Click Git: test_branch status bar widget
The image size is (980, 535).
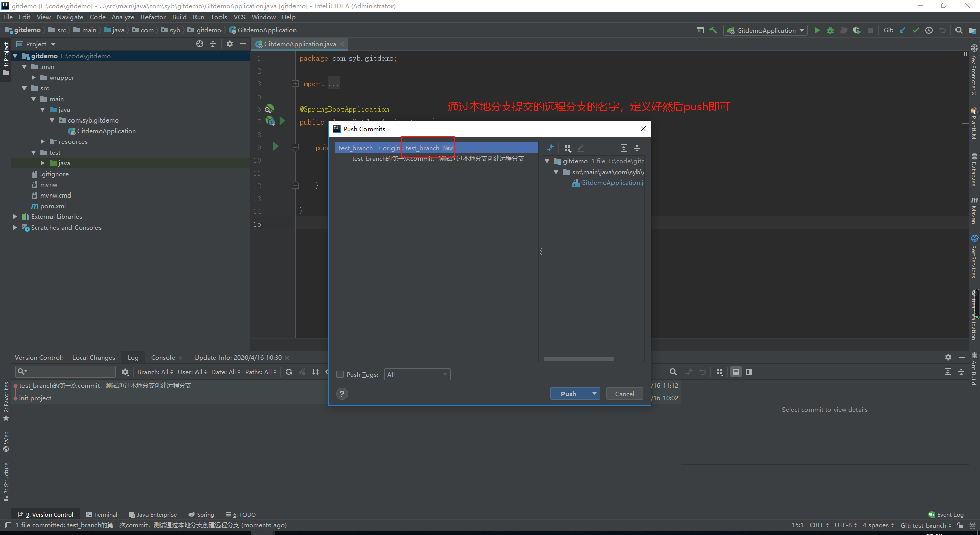point(926,525)
